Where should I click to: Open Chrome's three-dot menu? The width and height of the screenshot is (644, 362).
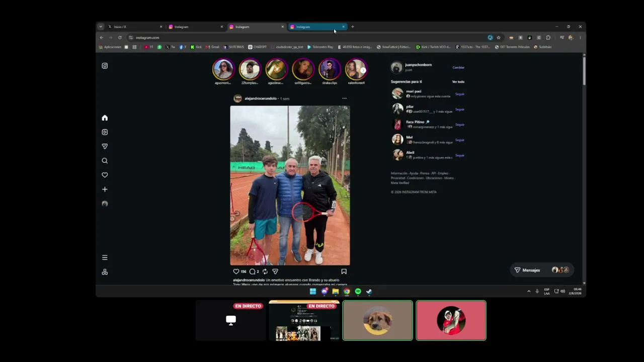click(x=580, y=38)
